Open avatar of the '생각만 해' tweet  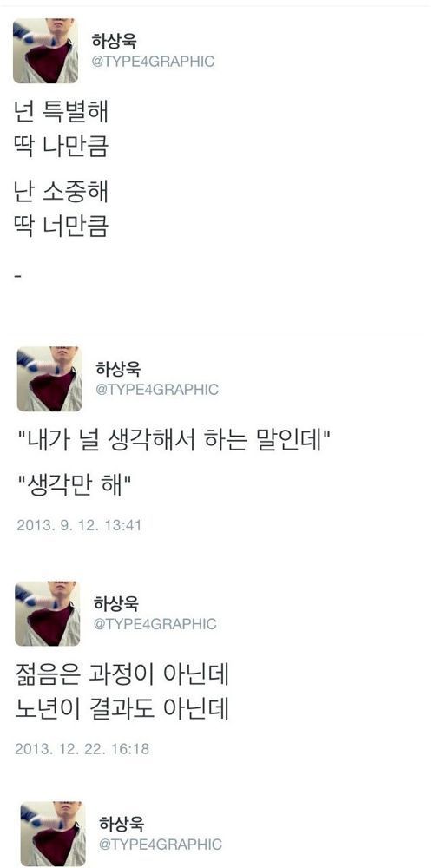coord(49,379)
